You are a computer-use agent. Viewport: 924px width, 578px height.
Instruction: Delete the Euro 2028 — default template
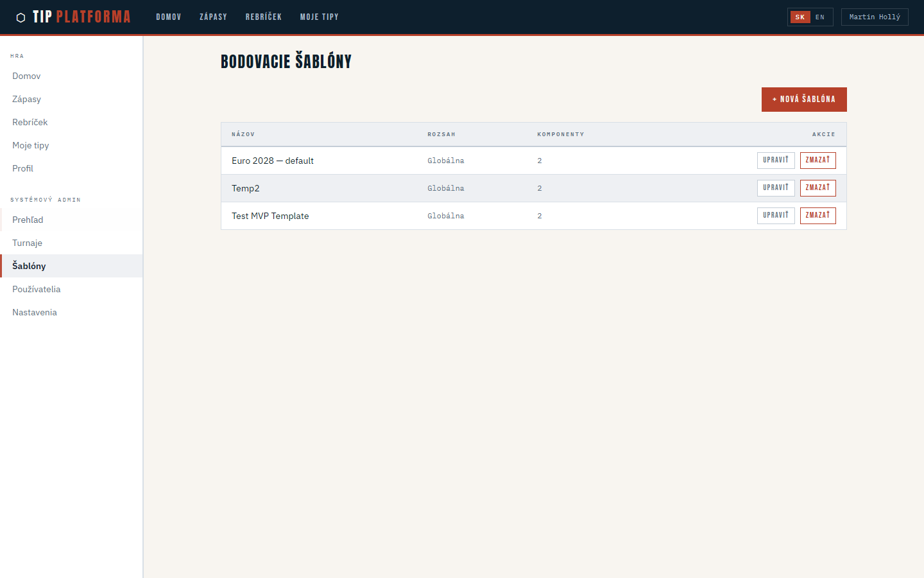(817, 161)
